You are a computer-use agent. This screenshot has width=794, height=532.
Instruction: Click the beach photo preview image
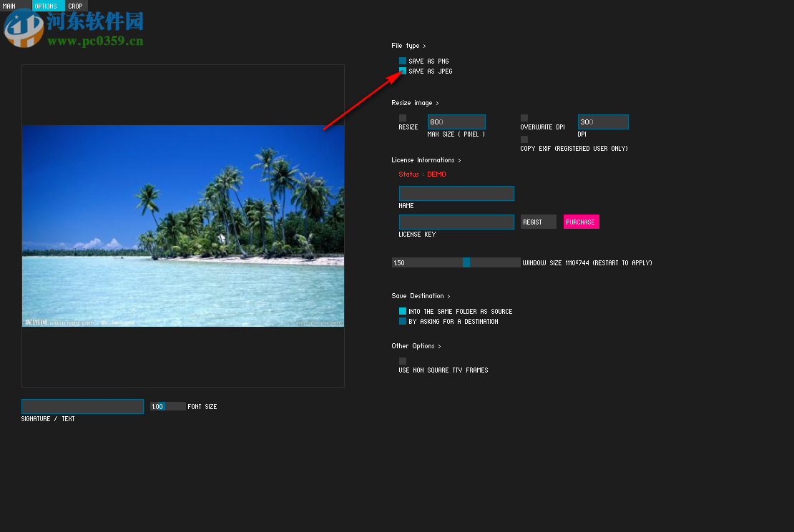point(183,226)
